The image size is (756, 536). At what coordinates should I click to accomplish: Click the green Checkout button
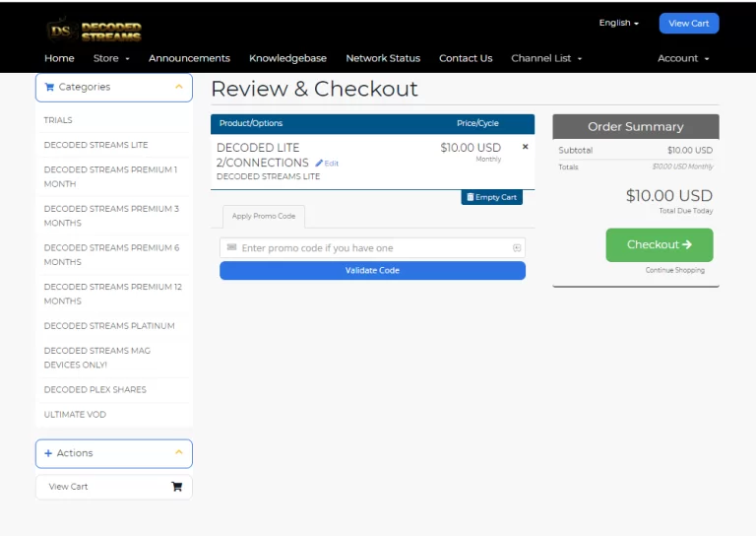coord(660,245)
